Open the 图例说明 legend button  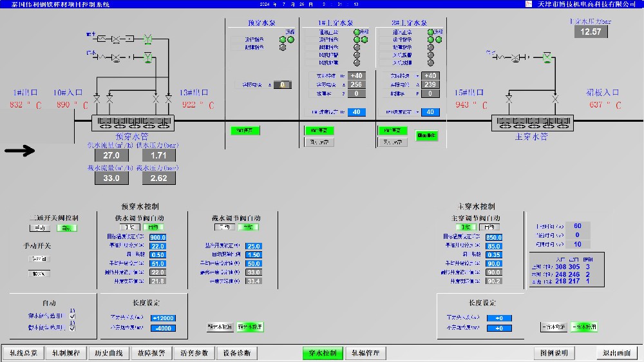[554, 353]
